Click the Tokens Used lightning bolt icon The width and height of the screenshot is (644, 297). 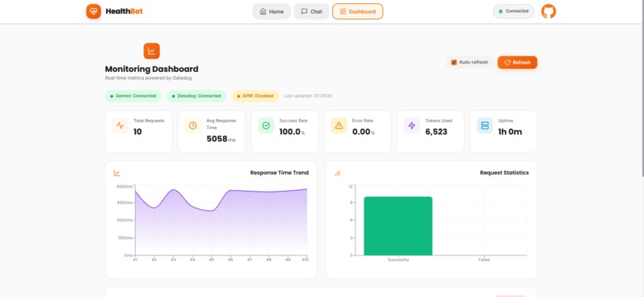pyautogui.click(x=411, y=125)
